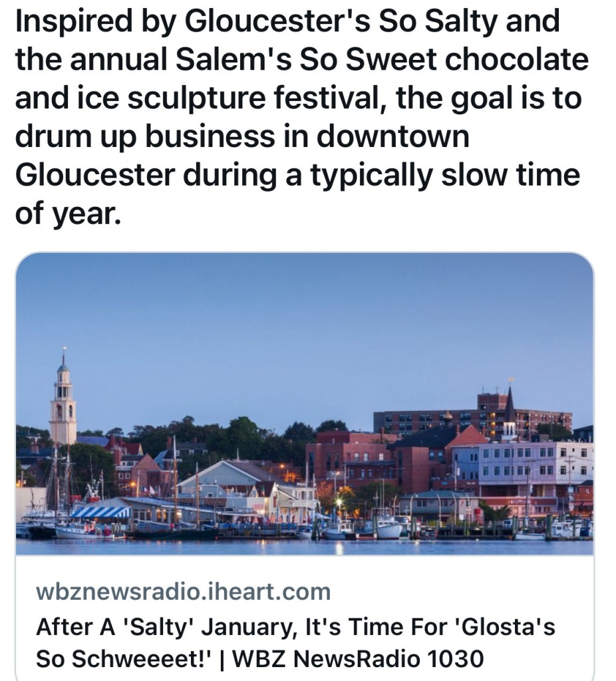The height and width of the screenshot is (681, 616).
Task: Open the 'Salty' January article headline
Action: tap(295, 626)
